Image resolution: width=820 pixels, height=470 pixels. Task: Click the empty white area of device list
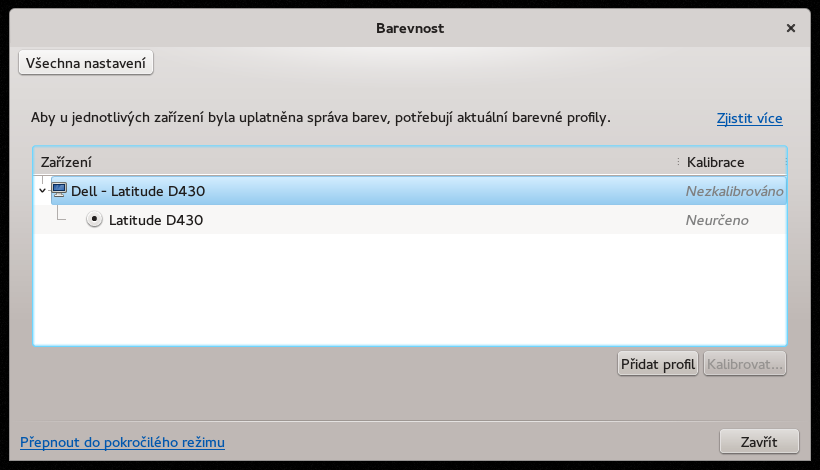point(410,289)
